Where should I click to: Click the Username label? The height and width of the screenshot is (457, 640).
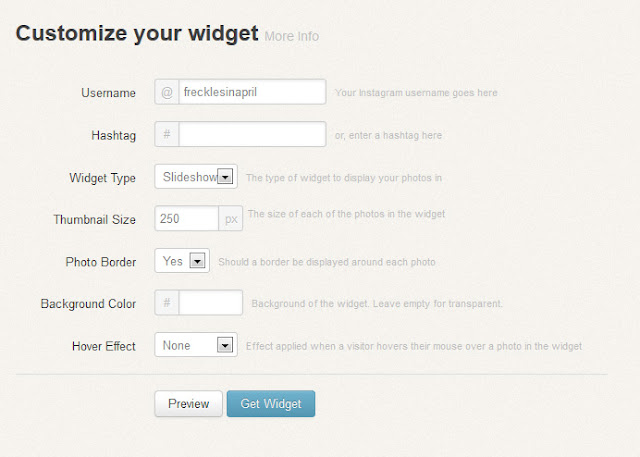(108, 93)
